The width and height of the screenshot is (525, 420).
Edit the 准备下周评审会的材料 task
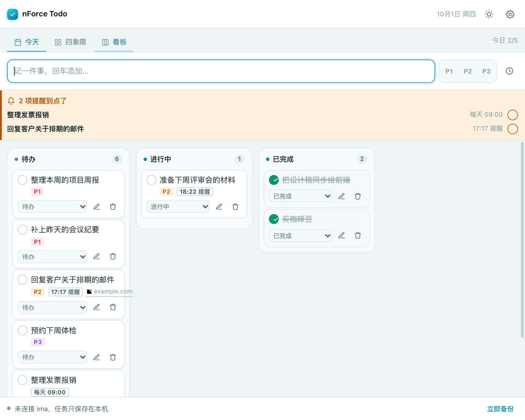[219, 207]
